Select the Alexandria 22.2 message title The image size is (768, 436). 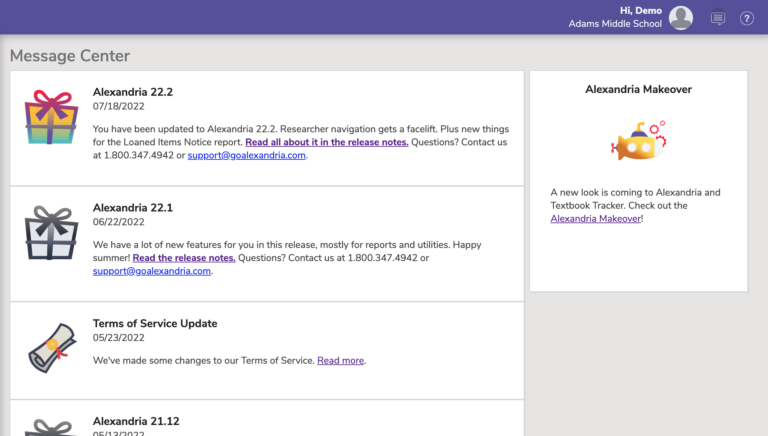click(x=133, y=92)
